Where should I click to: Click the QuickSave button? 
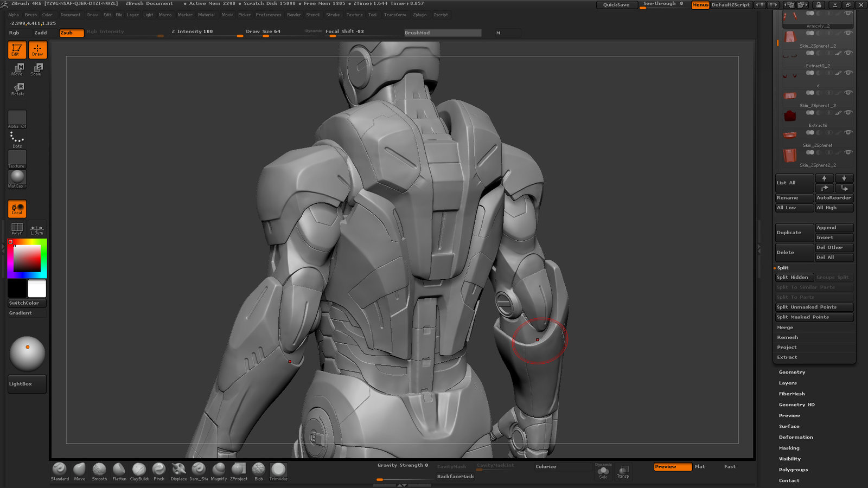point(616,5)
